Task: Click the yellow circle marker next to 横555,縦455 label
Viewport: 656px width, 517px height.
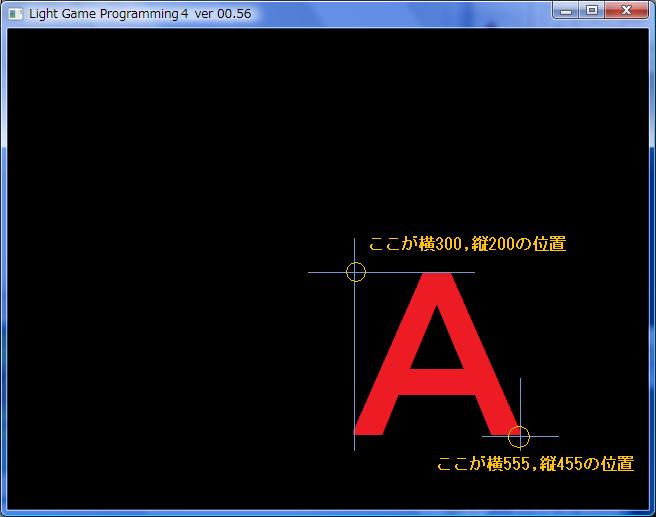Action: click(x=519, y=437)
